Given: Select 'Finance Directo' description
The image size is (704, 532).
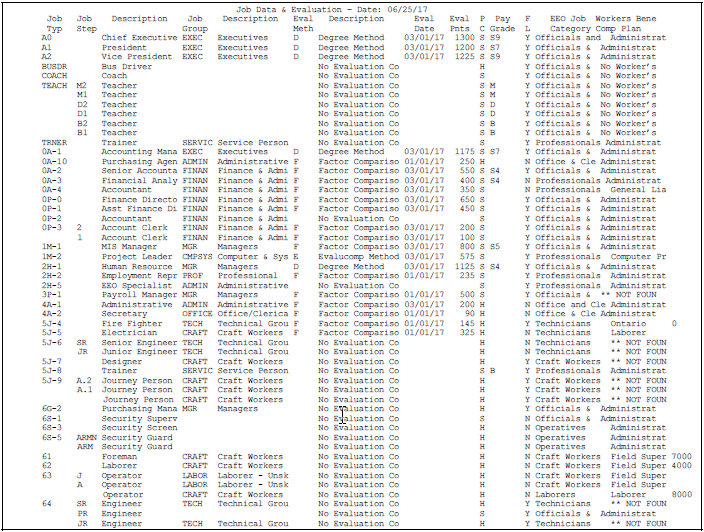Looking at the screenshot, I should 140,200.
